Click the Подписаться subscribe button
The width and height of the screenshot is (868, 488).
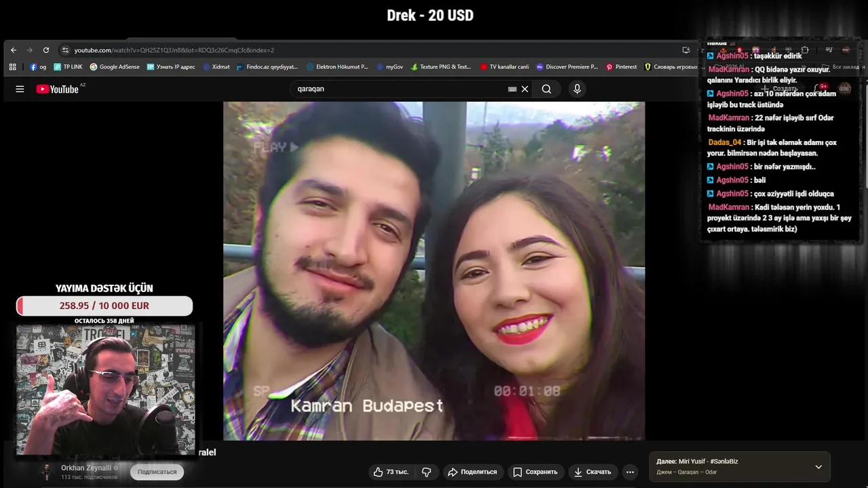click(x=157, y=472)
